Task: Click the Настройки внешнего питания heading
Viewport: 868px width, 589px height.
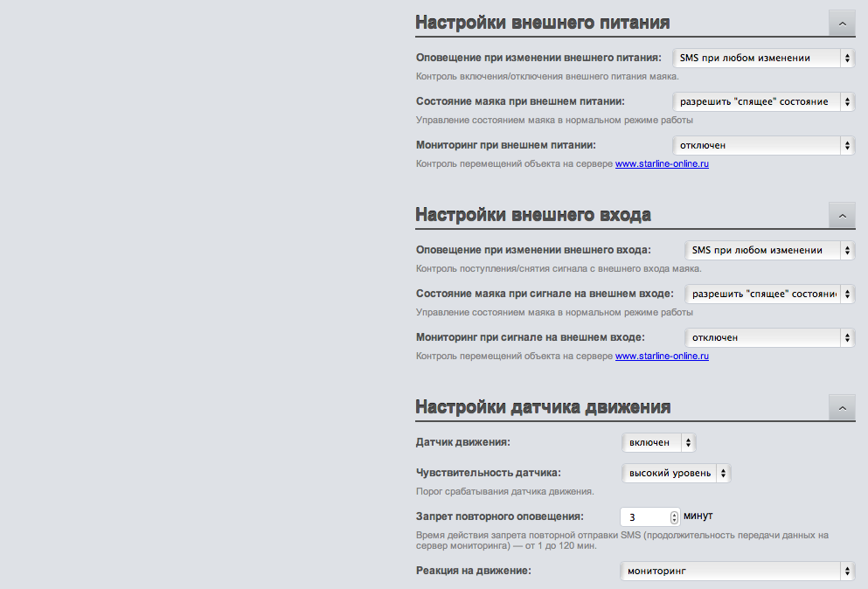Action: pyautogui.click(x=543, y=23)
